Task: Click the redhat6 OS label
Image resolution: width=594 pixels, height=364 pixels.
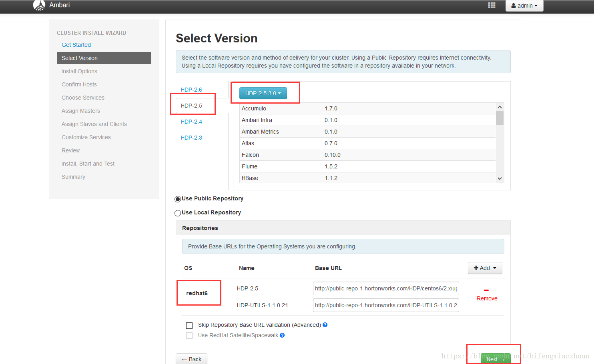Action: click(197, 293)
